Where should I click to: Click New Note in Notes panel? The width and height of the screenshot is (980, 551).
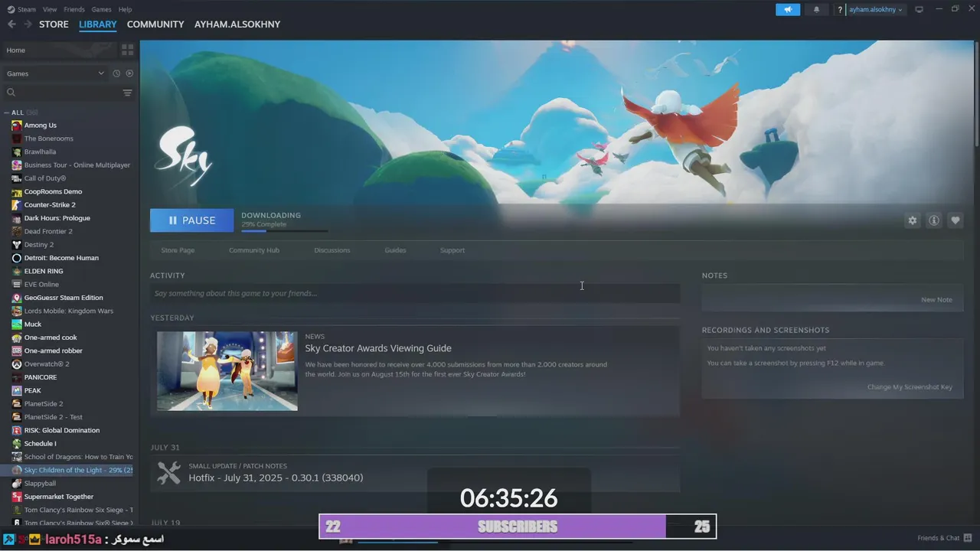tap(936, 300)
